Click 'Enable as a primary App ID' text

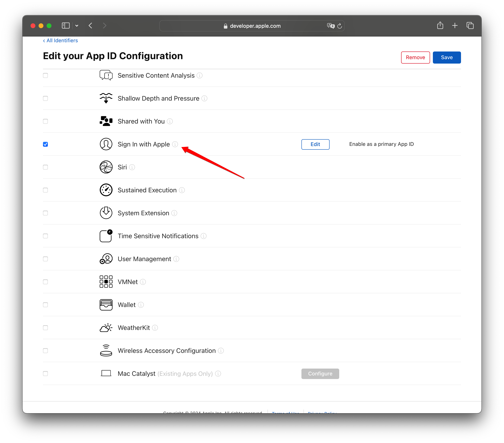381,144
